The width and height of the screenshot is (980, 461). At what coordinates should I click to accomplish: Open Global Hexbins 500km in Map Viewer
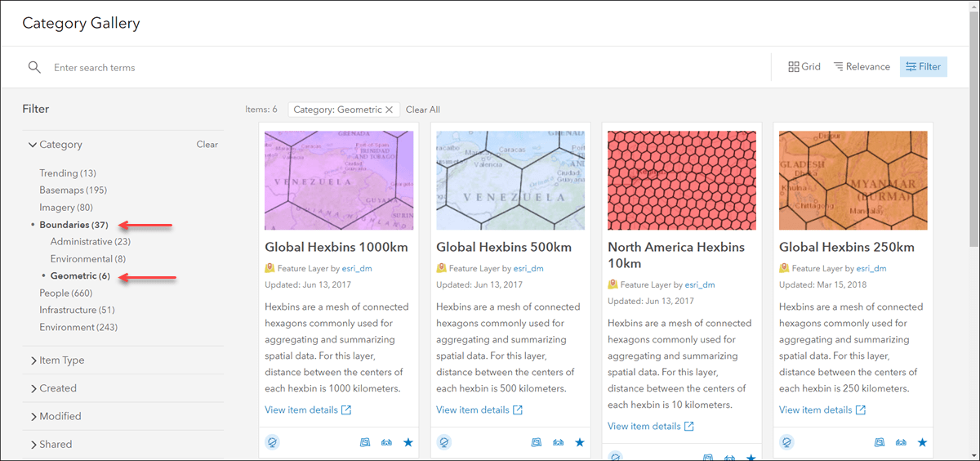pos(537,442)
